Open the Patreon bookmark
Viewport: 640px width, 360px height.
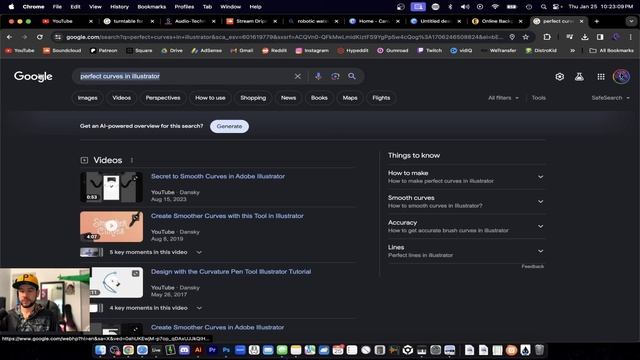pyautogui.click(x=104, y=51)
